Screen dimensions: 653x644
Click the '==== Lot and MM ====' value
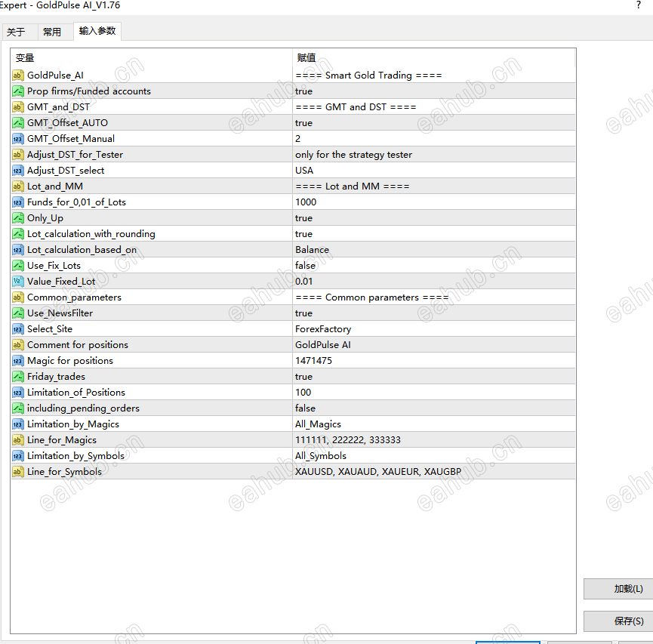point(353,186)
